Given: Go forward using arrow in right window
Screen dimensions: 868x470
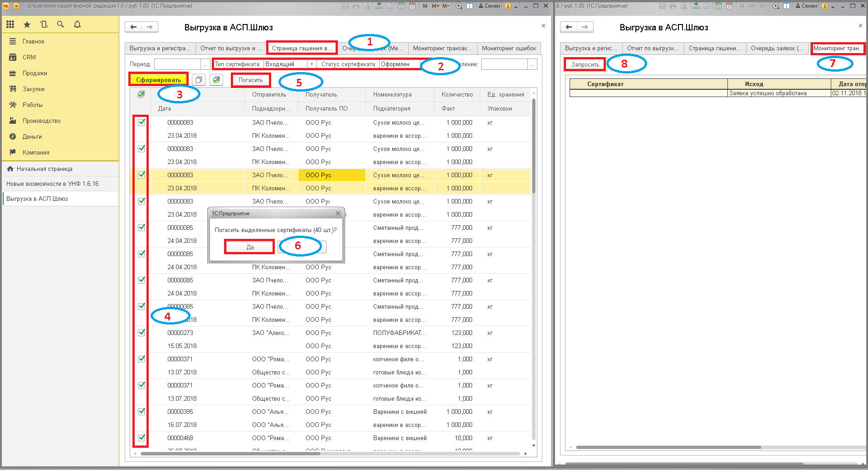Looking at the screenshot, I should tap(585, 27).
